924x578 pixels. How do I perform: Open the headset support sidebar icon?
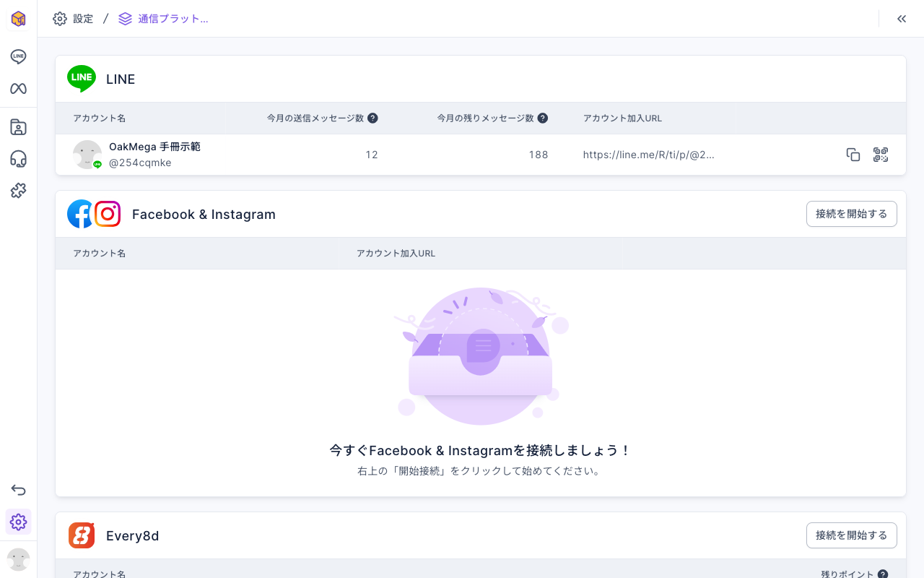pyautogui.click(x=18, y=159)
